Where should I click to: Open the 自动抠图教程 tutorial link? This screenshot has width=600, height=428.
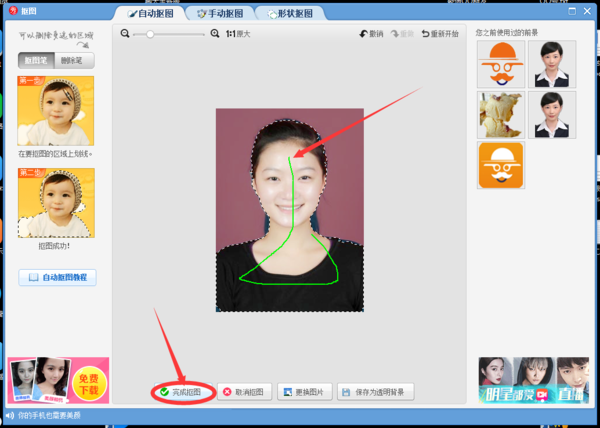click(x=57, y=277)
